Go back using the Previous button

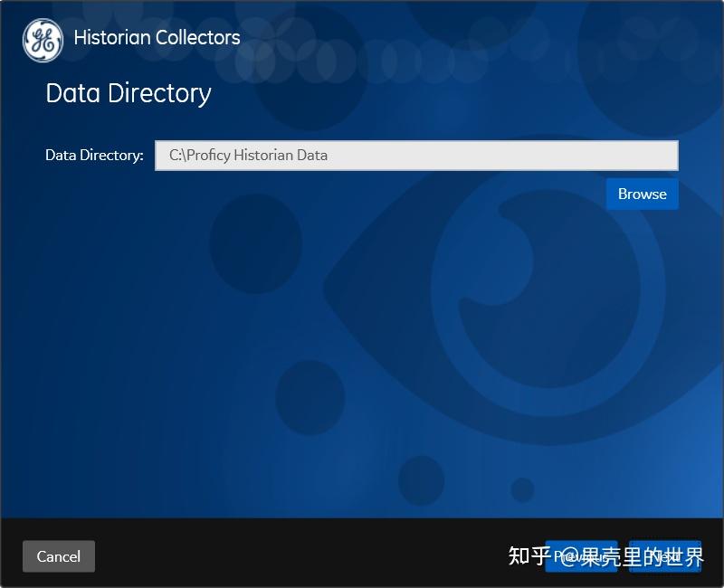pyautogui.click(x=582, y=556)
